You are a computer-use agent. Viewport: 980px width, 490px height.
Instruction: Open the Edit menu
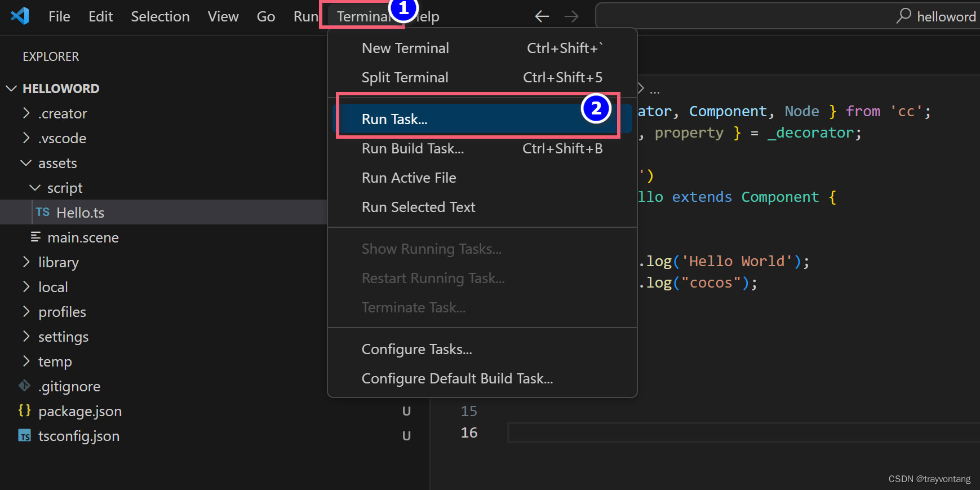(x=101, y=16)
